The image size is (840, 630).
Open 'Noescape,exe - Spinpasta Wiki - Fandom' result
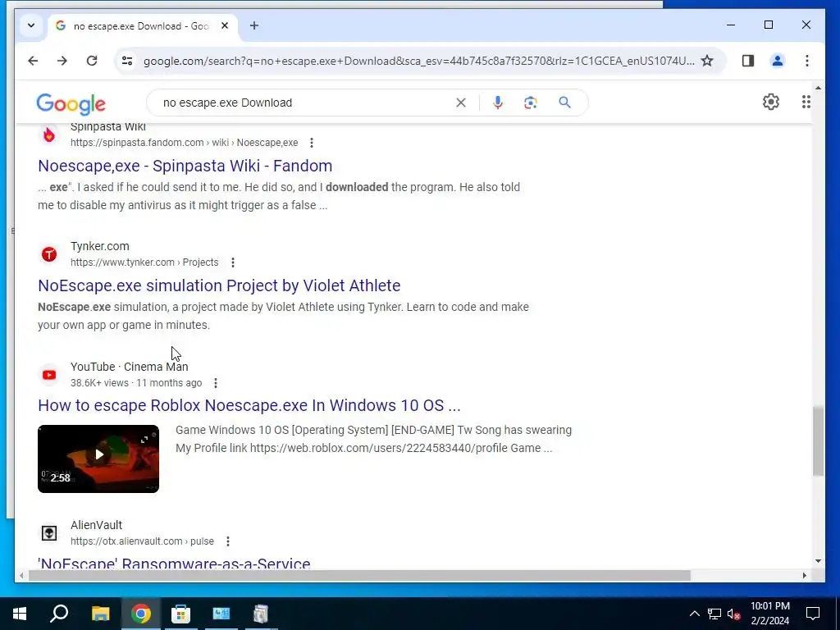185,166
